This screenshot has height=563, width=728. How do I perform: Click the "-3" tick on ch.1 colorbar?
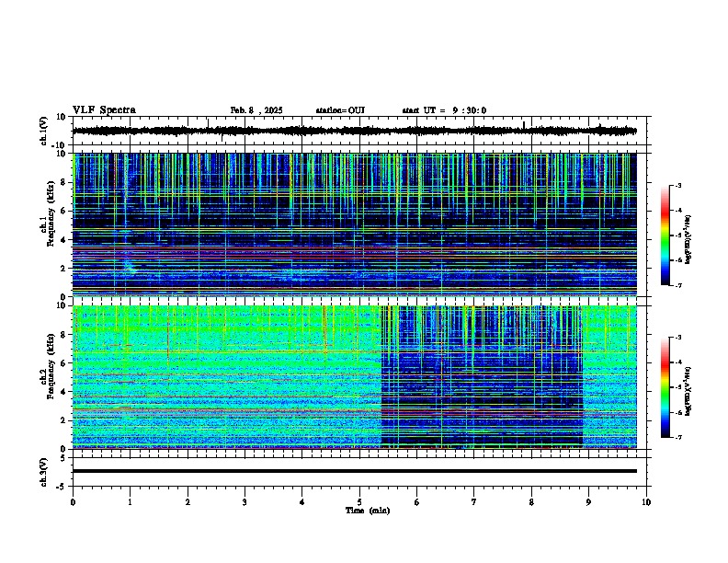678,186
